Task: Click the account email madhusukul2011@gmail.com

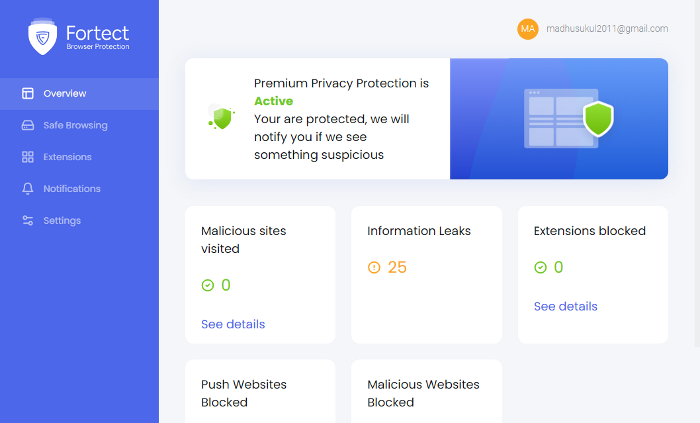Action: [x=607, y=29]
